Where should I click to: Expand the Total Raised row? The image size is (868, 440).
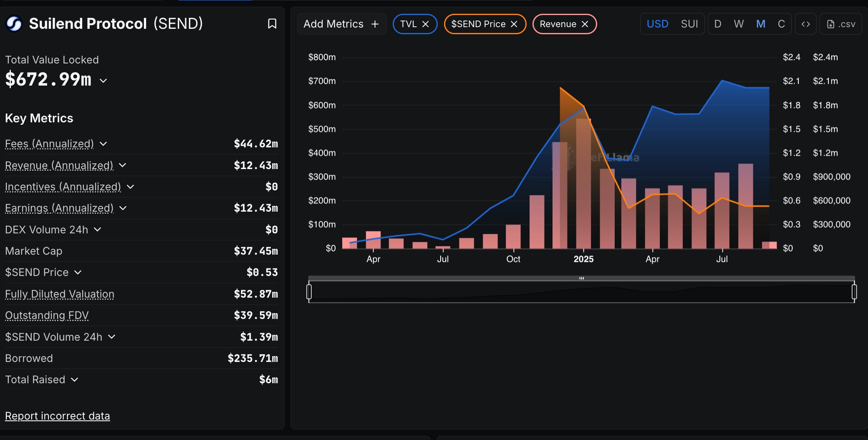tap(75, 380)
